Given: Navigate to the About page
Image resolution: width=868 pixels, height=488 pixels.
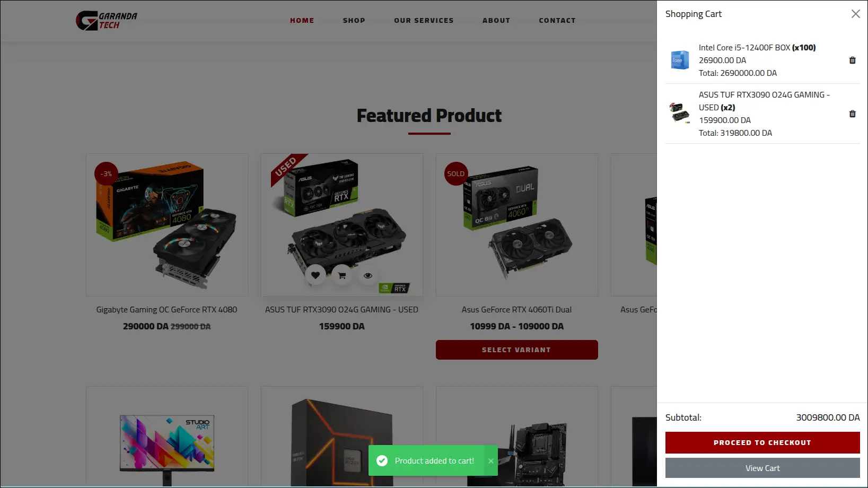Looking at the screenshot, I should [x=496, y=21].
